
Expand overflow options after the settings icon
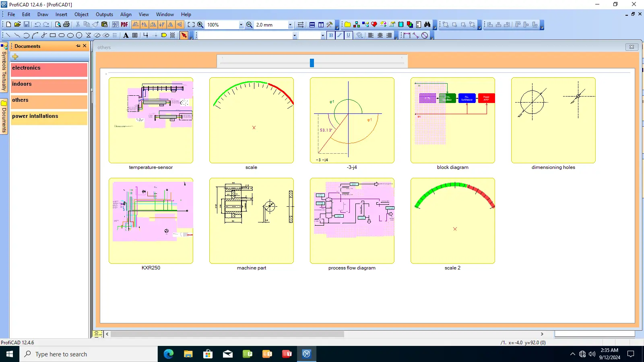click(x=337, y=26)
